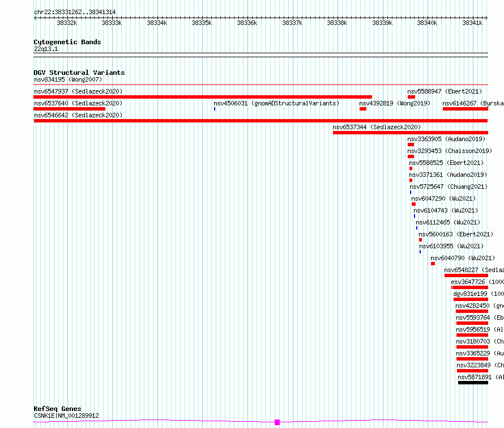Select nsv4392819 (Wong2019) label
504x428 pixels.
pyautogui.click(x=395, y=103)
